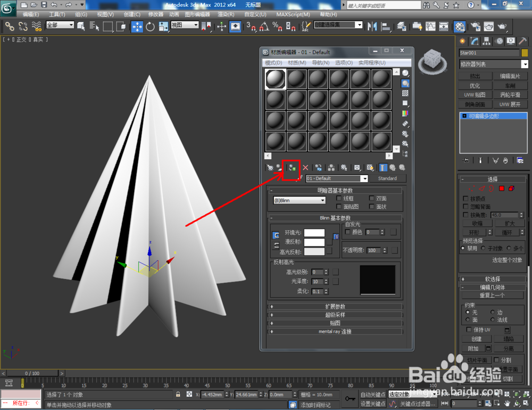532x410 pixels.
Task: Click Assign Material to Selection icon
Action: click(x=292, y=168)
